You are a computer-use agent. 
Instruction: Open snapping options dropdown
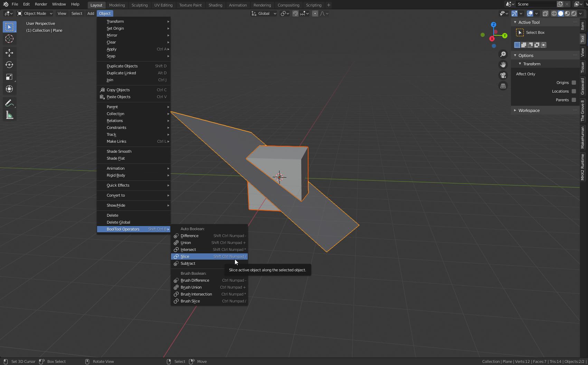[305, 13]
